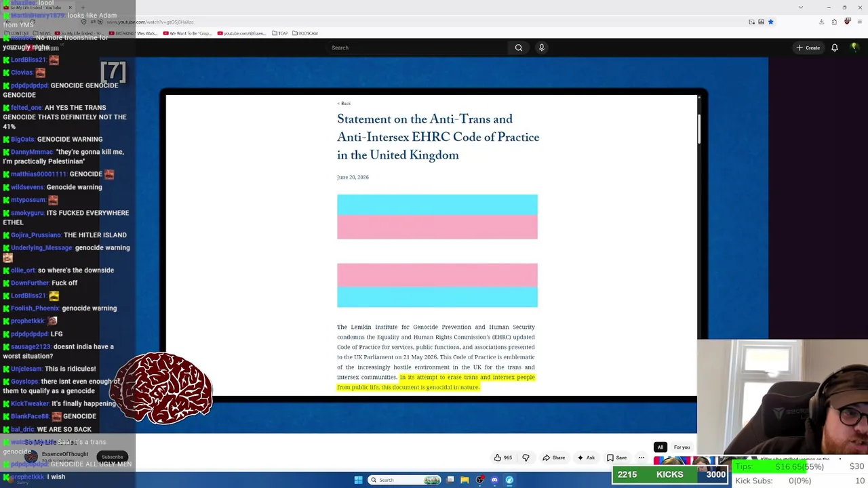
Task: Open the YouTube account avatar menu
Action: (855, 47)
